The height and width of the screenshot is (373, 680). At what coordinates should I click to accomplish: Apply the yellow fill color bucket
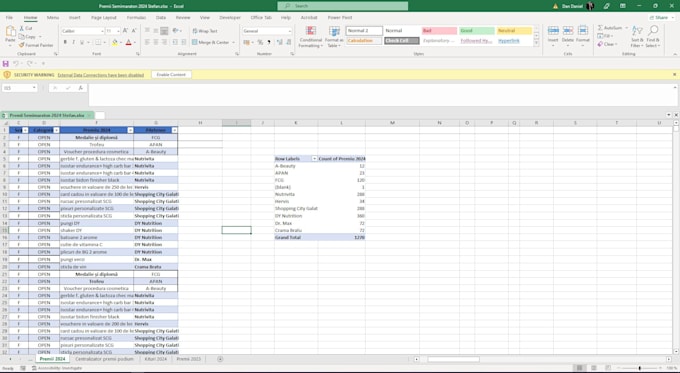114,42
